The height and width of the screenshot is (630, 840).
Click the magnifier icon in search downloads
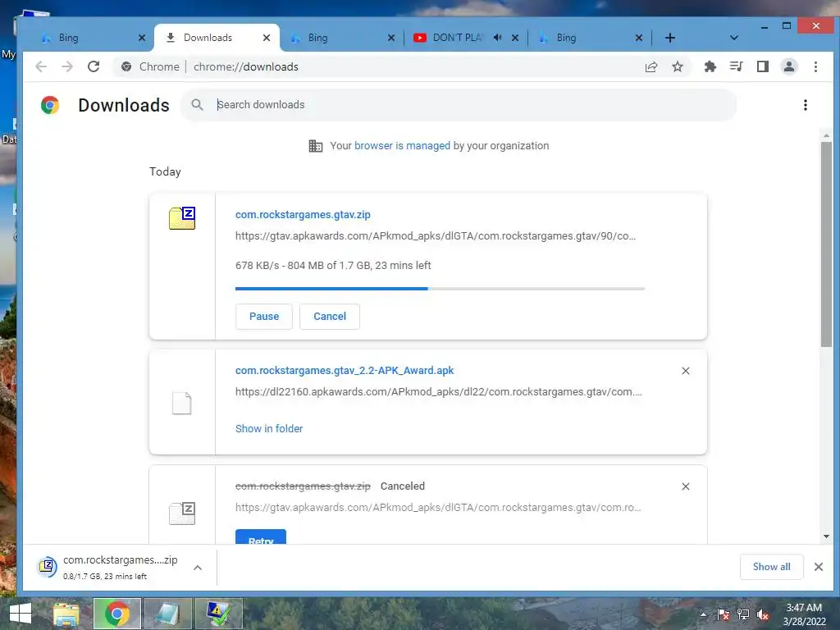click(x=197, y=105)
